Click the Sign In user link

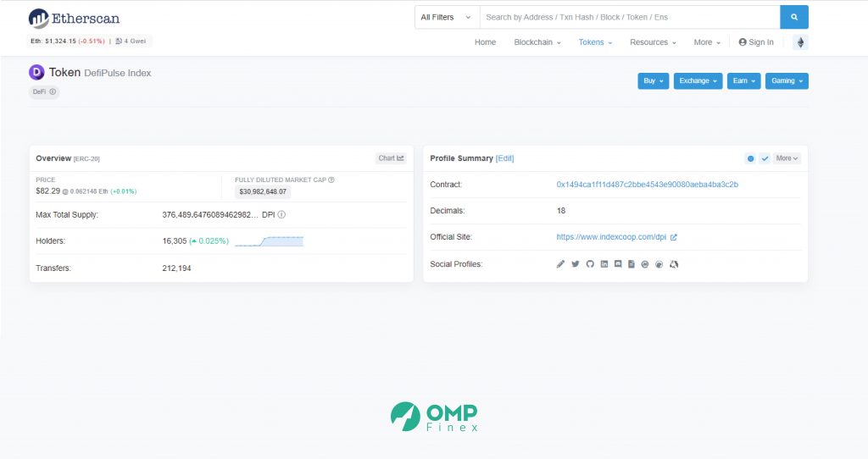[x=756, y=42]
